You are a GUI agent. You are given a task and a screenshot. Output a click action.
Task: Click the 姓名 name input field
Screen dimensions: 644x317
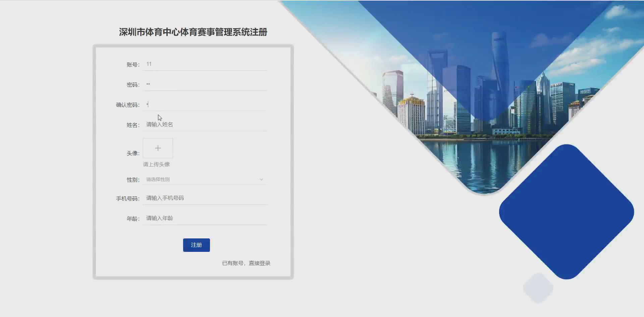205,125
